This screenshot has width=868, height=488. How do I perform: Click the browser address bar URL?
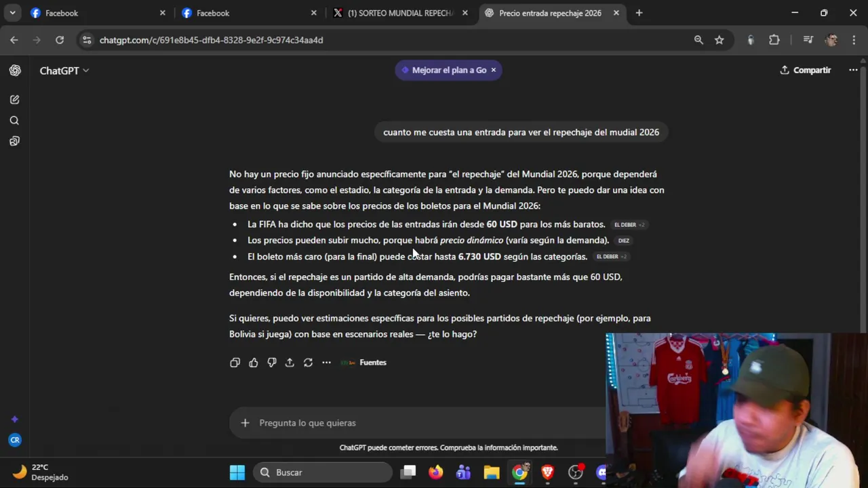point(211,40)
